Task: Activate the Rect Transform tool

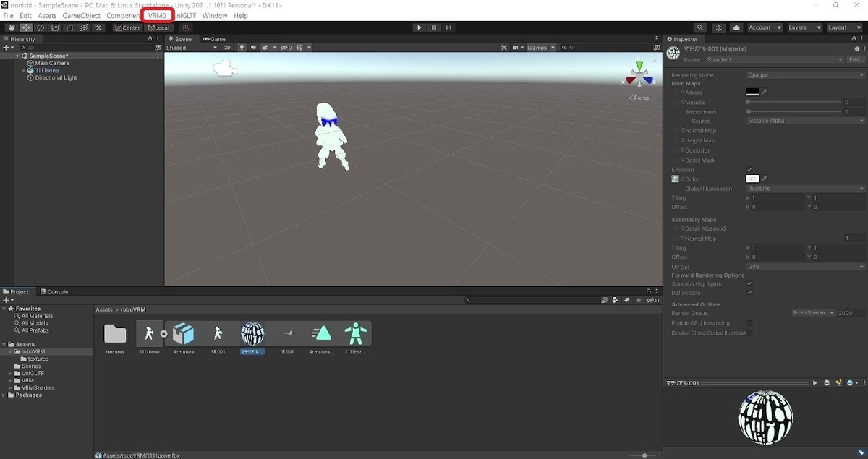Action: [x=70, y=27]
